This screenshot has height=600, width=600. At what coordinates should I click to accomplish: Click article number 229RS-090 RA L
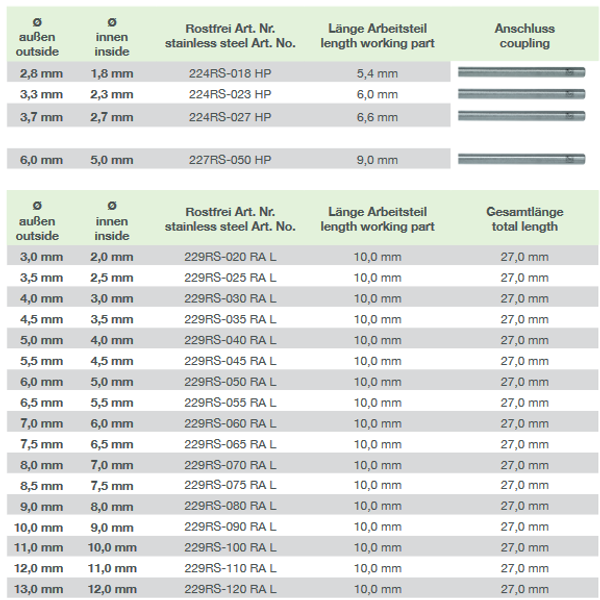pos(230,527)
